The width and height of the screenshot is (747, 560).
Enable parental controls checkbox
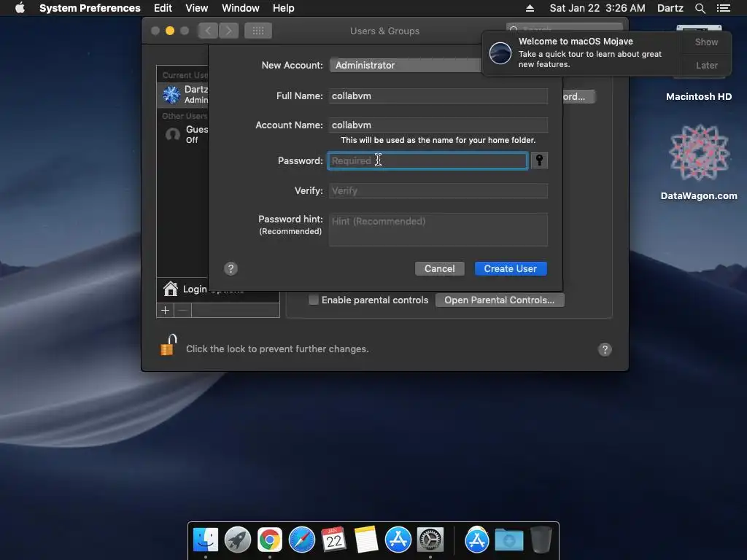[313, 300]
